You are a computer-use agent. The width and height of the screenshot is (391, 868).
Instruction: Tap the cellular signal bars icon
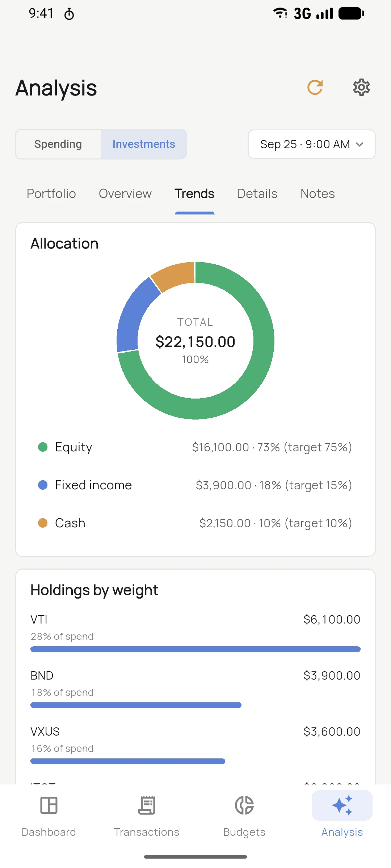tap(324, 13)
